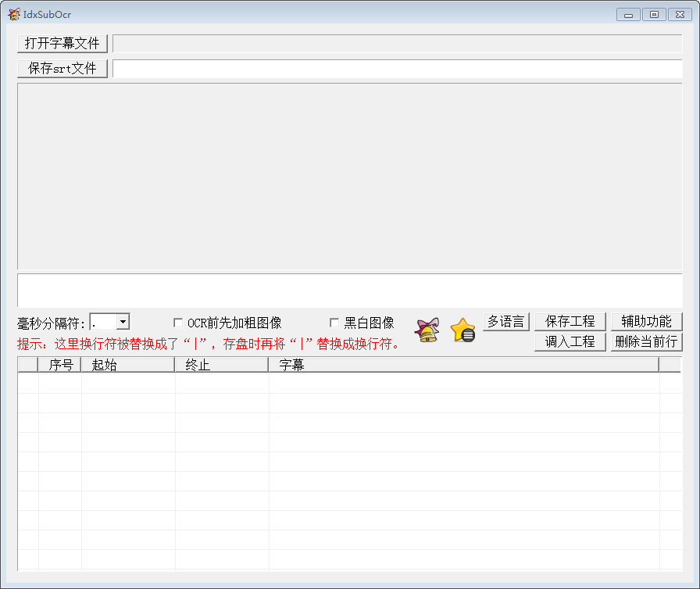
Task: Click the 终止 column header
Action: click(222, 365)
